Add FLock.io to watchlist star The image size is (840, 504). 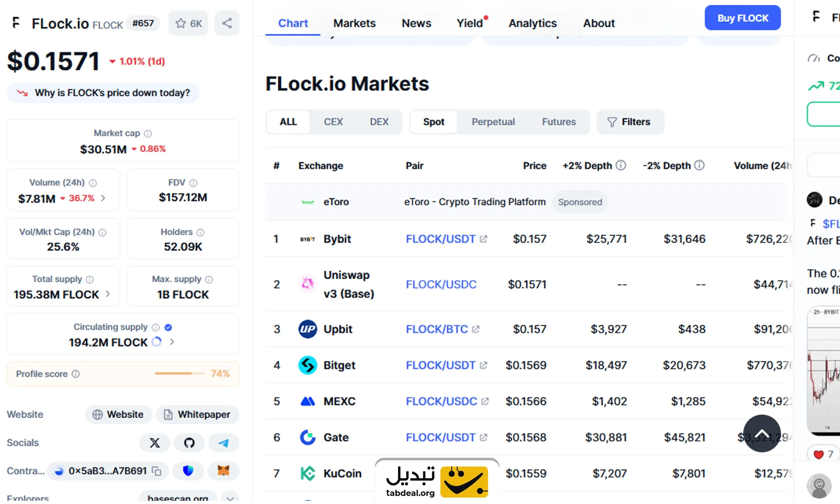(188, 23)
